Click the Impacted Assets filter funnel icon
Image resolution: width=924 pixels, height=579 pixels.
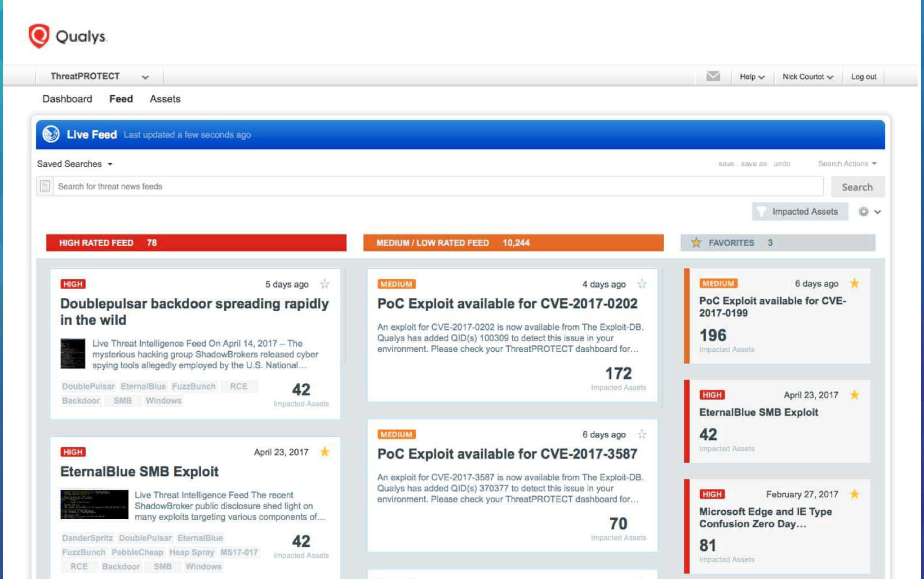pos(761,211)
